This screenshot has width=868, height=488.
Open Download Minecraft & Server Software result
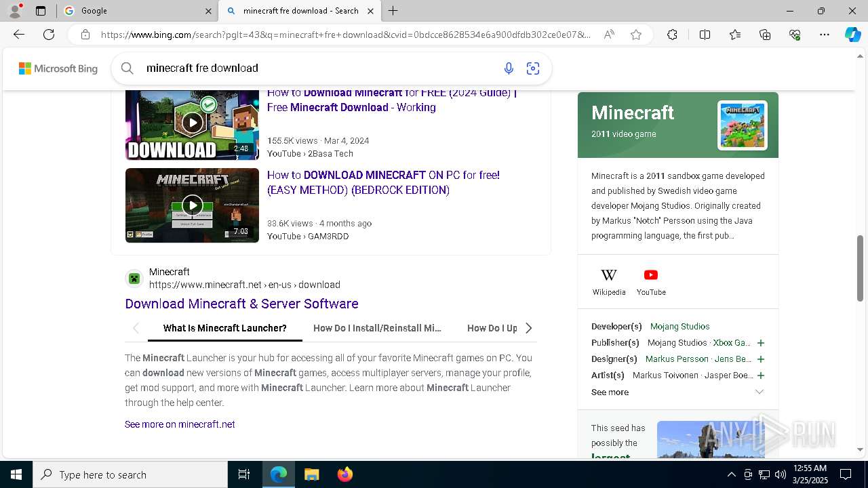click(241, 304)
